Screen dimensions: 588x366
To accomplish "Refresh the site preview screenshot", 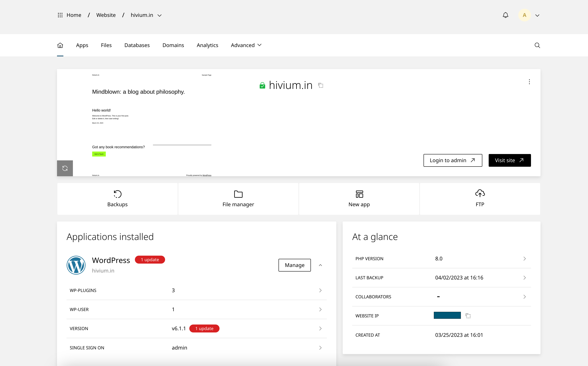I will click(x=65, y=168).
